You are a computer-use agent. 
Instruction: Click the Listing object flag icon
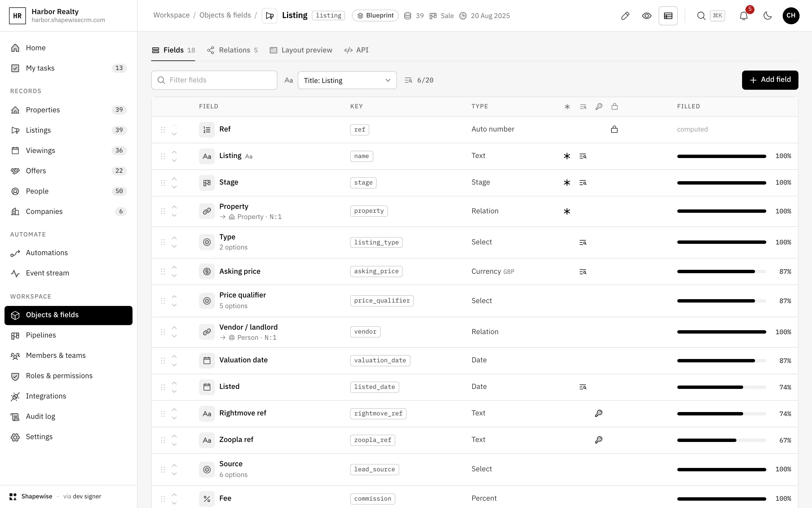[270, 16]
